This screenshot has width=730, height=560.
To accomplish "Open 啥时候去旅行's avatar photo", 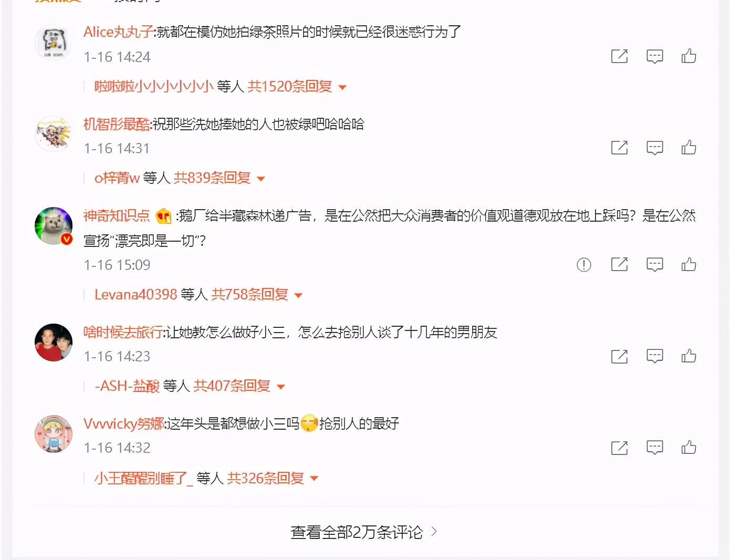I will (x=54, y=343).
